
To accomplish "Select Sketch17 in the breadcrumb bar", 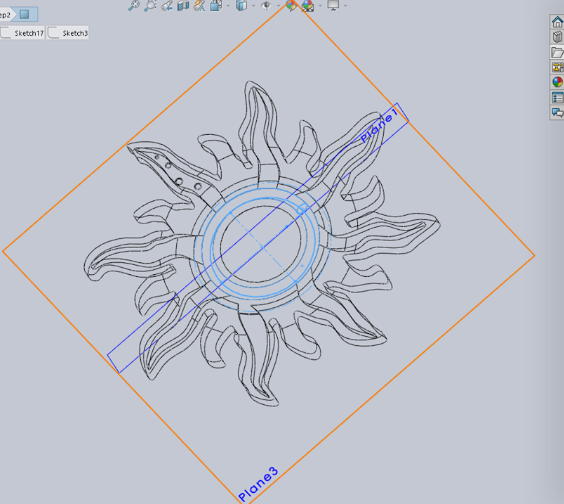I will point(22,33).
